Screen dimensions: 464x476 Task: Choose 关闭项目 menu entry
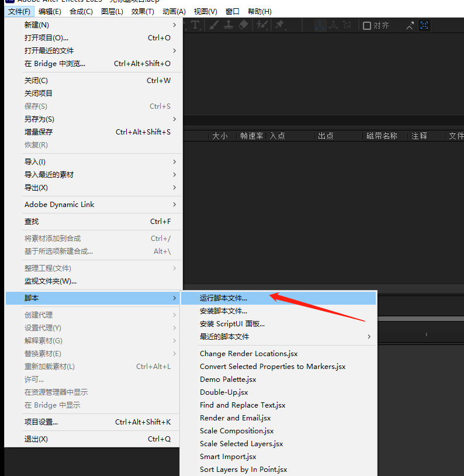[94, 93]
